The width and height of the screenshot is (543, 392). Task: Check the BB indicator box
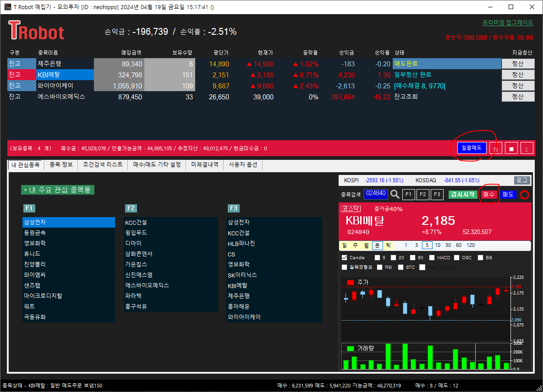point(480,257)
